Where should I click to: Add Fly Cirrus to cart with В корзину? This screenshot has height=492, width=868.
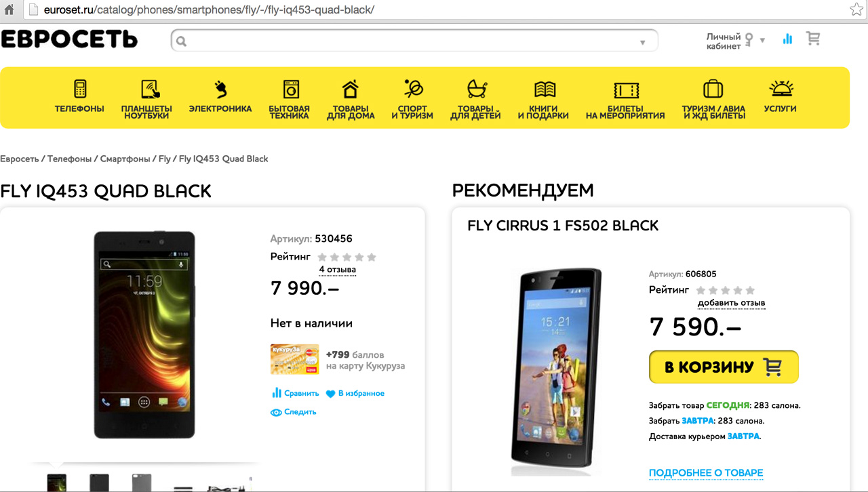point(724,367)
